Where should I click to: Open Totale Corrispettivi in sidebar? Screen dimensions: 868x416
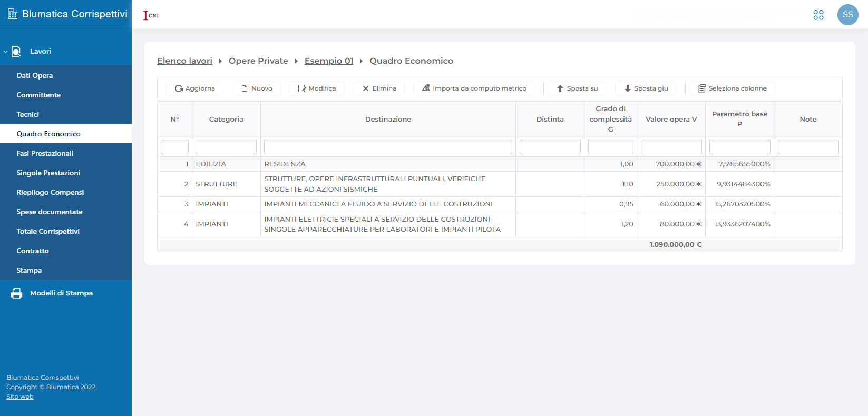[66, 231]
